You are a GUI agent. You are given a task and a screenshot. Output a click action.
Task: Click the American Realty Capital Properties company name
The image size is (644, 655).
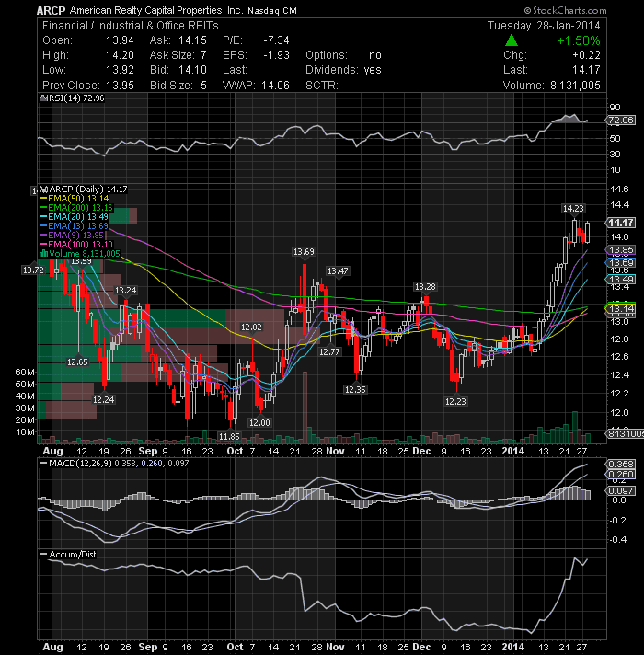point(155,10)
